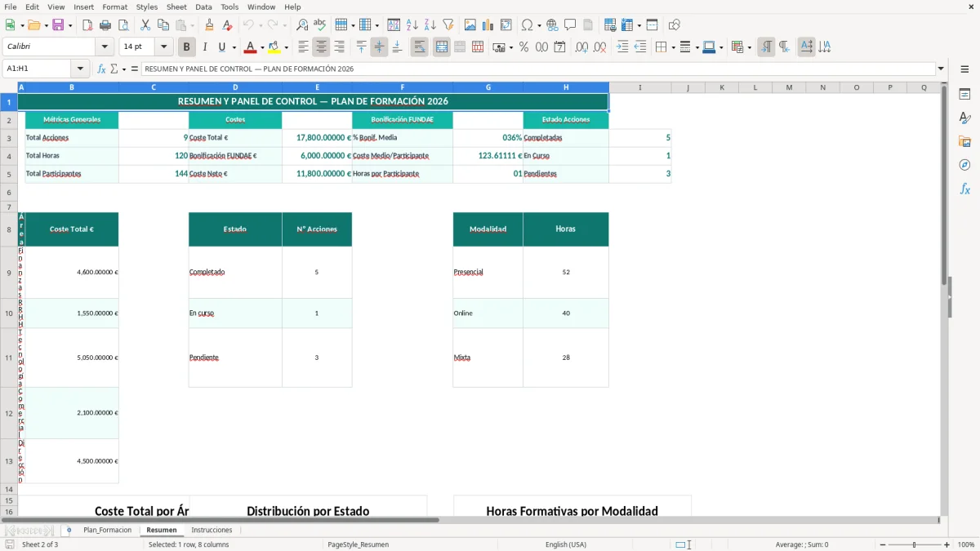
Task: Click the Clear Direct Formatting icon
Action: [x=227, y=25]
